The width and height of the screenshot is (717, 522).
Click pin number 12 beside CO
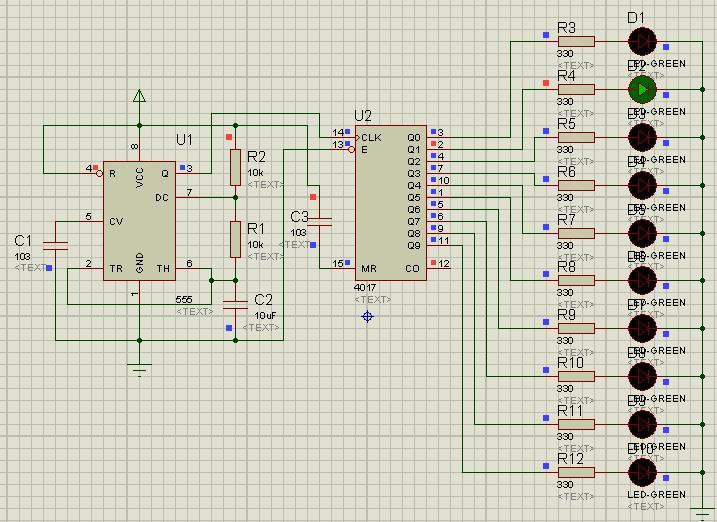(x=444, y=263)
